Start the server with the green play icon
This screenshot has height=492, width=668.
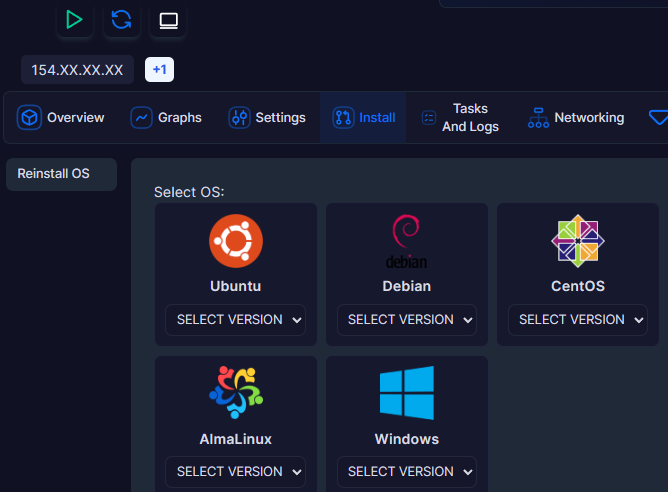74,20
